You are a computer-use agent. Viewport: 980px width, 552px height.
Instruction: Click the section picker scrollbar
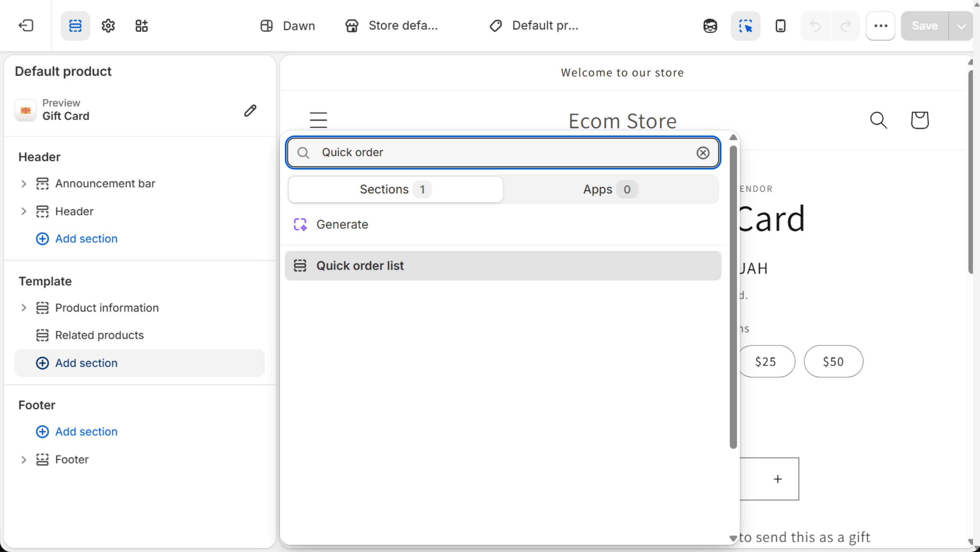point(733,297)
